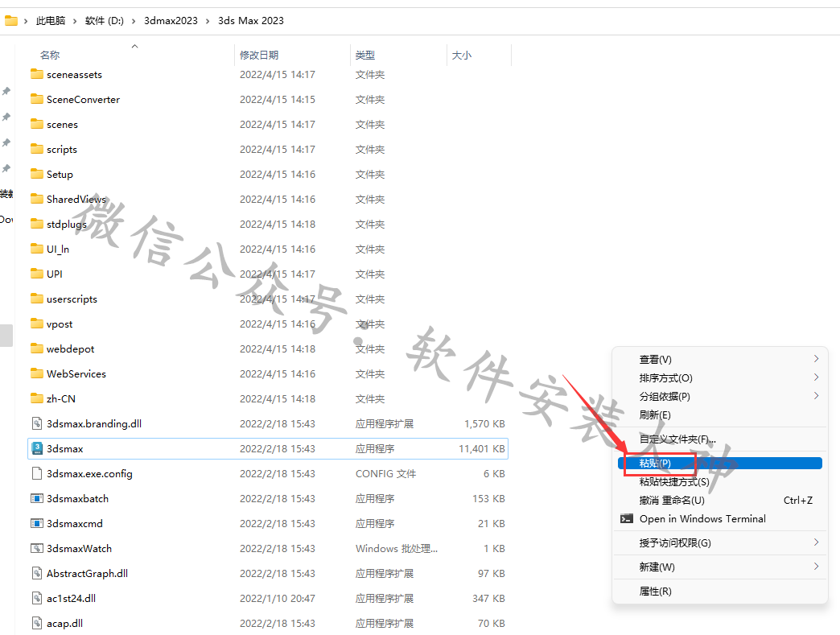Go to 3dmax2023 in the breadcrumb
The height and width of the screenshot is (635, 840).
pos(171,20)
